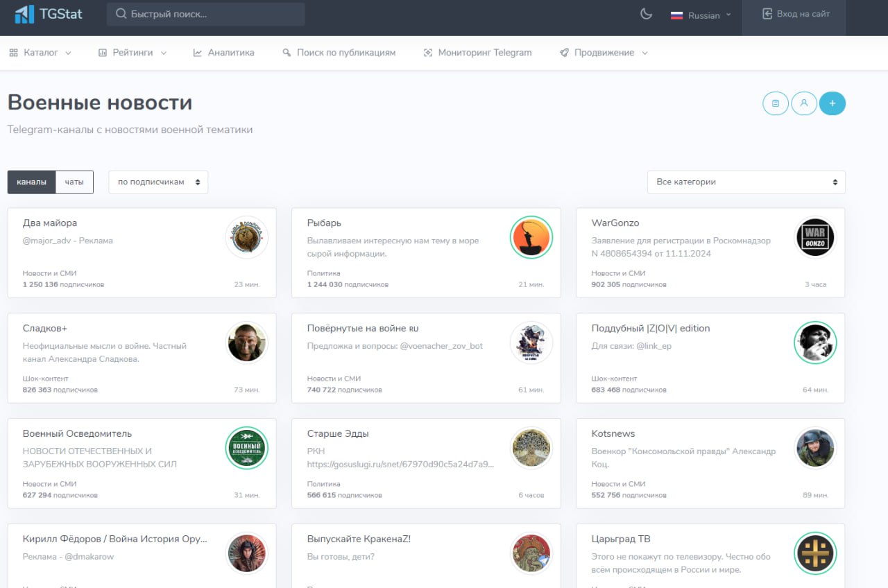Open Поиск по публикациям

339,53
